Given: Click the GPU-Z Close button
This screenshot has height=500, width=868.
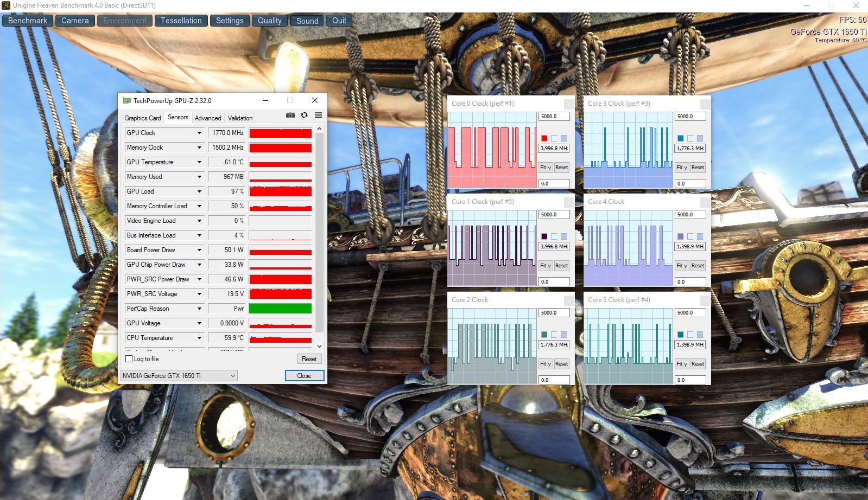Looking at the screenshot, I should click(304, 375).
